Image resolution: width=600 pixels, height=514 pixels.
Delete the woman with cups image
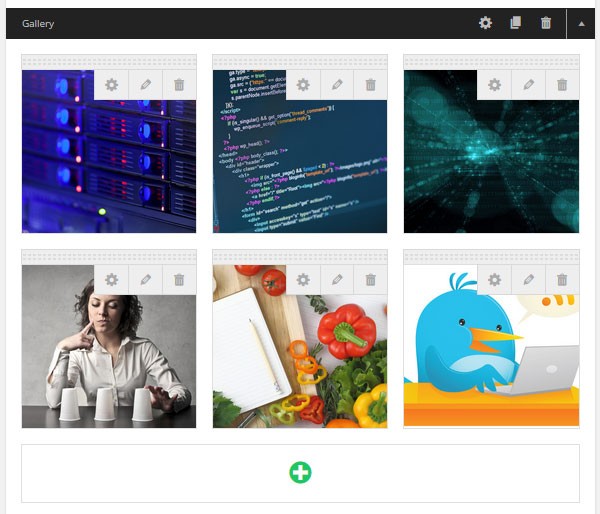(179, 280)
